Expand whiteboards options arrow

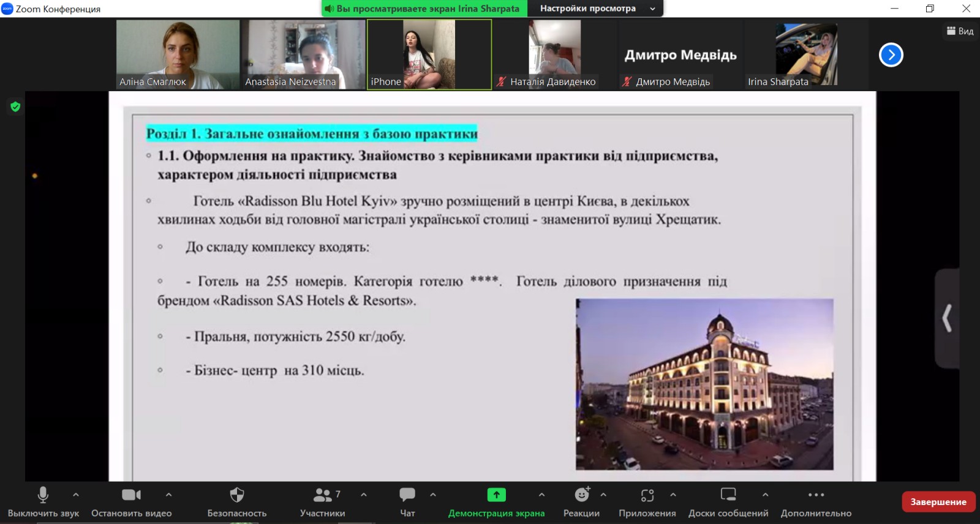(x=765, y=495)
